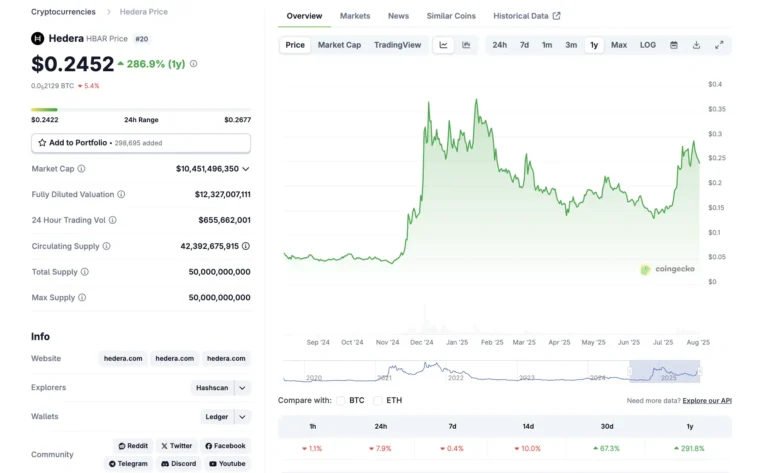Enable BTC comparison checkbox
This screenshot has width=768, height=473.
tap(342, 400)
